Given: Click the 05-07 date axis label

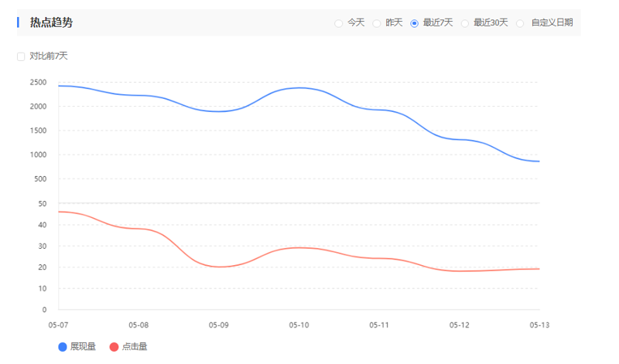Looking at the screenshot, I should coord(58,325).
